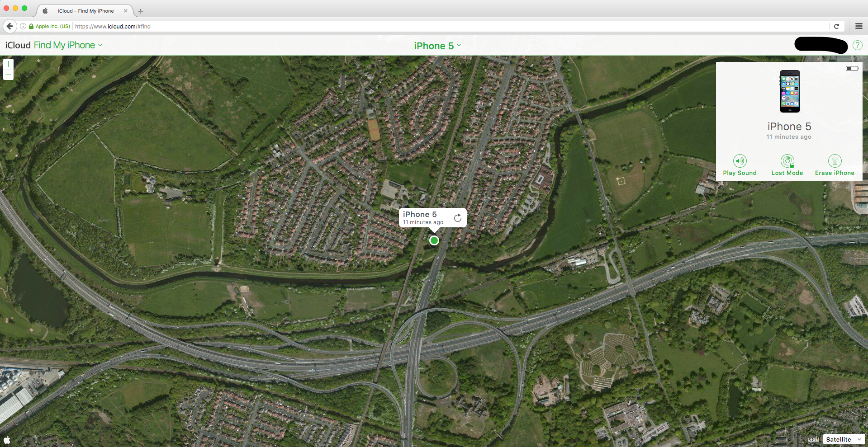
Task: Open the Satellite map type selector
Action: click(x=843, y=439)
